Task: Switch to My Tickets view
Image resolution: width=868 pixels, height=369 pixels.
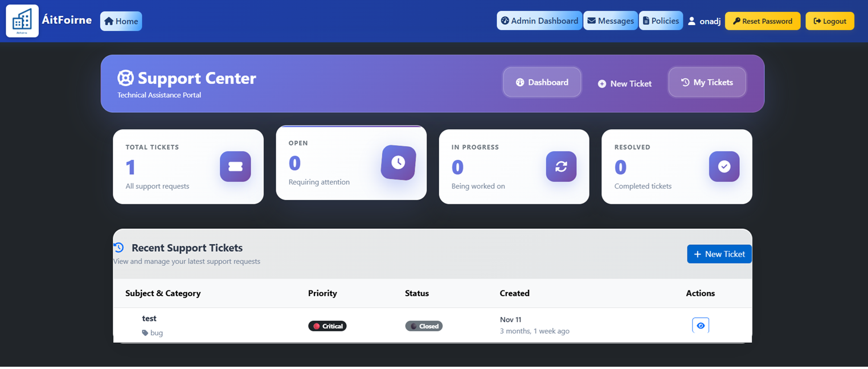Action: (707, 82)
